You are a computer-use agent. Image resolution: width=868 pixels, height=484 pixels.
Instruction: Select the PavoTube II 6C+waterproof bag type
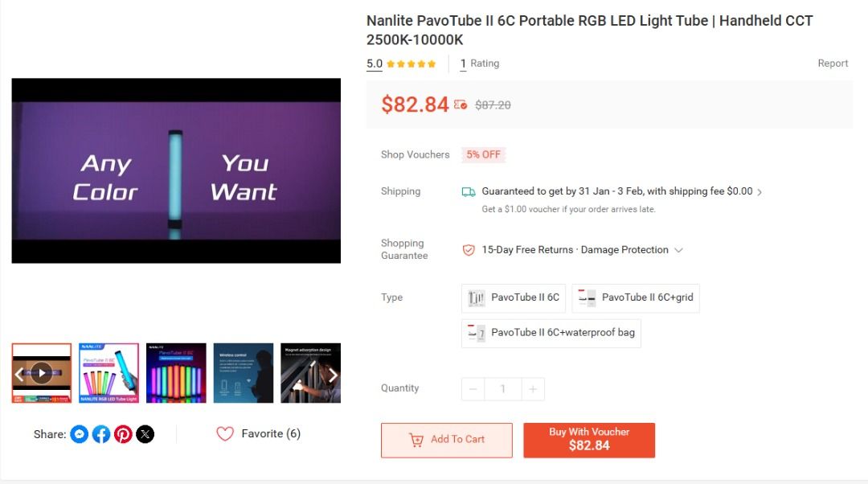point(551,333)
